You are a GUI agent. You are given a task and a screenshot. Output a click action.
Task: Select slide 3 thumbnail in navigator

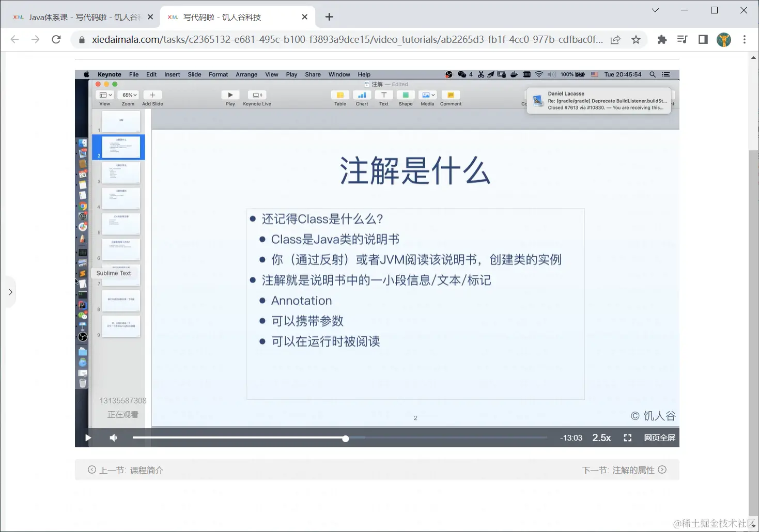[x=121, y=173]
